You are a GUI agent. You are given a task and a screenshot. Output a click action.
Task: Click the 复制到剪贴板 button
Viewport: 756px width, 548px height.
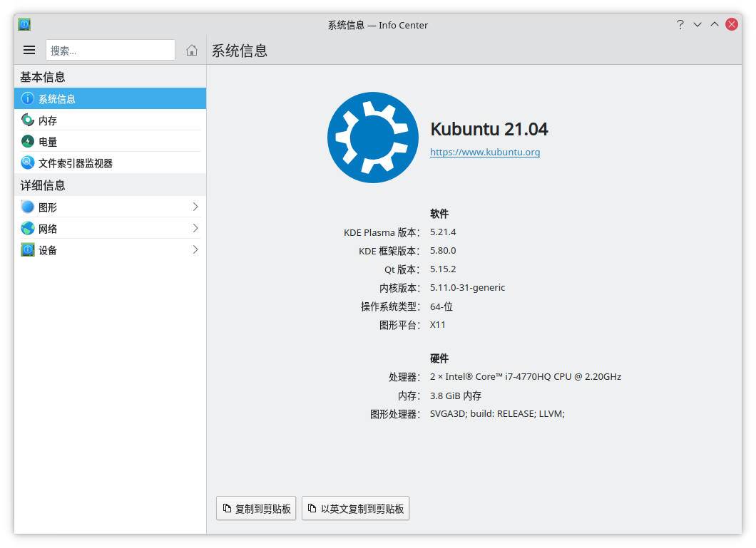point(256,509)
